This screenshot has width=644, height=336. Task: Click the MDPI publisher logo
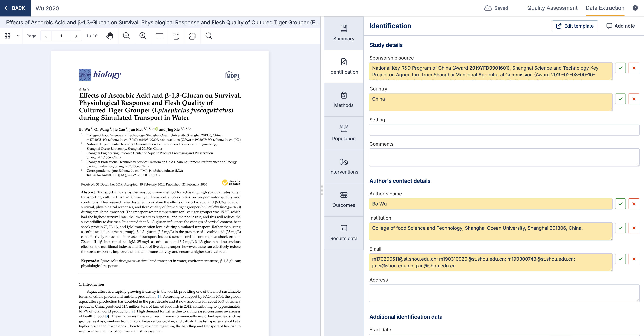pos(232,76)
